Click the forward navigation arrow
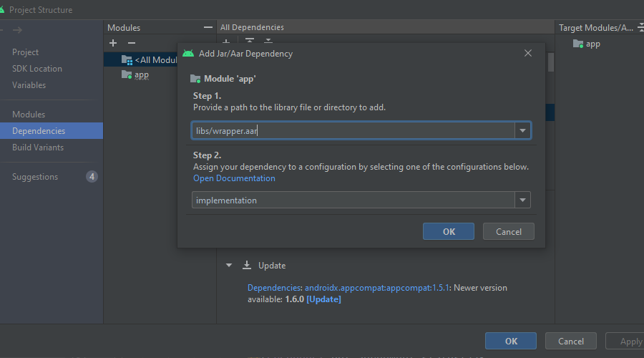 [x=17, y=29]
